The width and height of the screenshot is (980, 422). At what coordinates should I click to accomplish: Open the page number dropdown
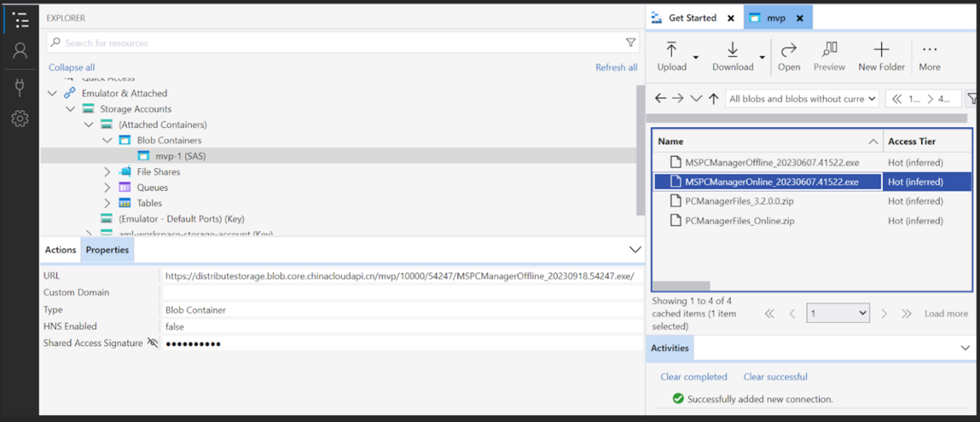pos(837,313)
